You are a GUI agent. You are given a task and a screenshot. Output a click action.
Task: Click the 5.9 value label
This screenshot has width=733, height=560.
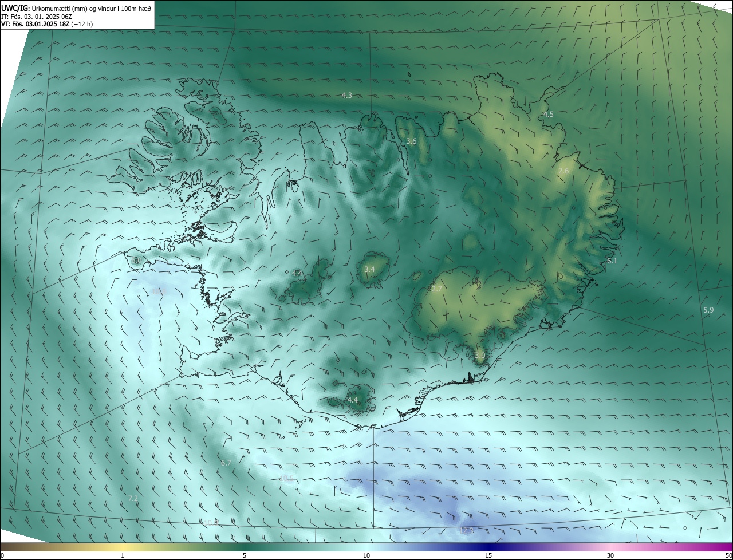tap(708, 310)
